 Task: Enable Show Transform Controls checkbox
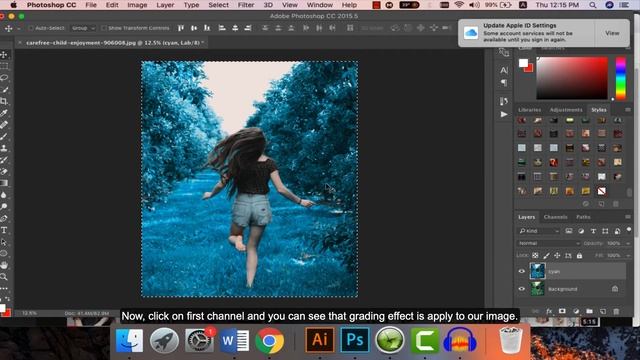[x=104, y=28]
